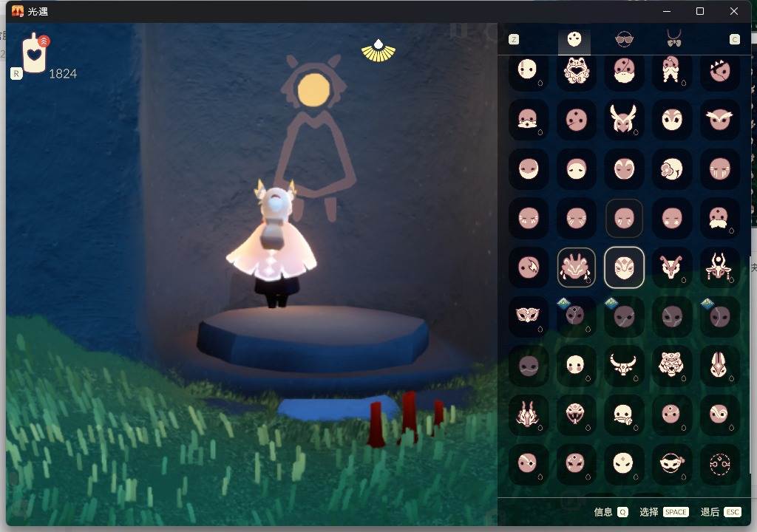Image resolution: width=757 pixels, height=532 pixels.
Task: Click the Z previous category key
Action: pyautogui.click(x=514, y=40)
